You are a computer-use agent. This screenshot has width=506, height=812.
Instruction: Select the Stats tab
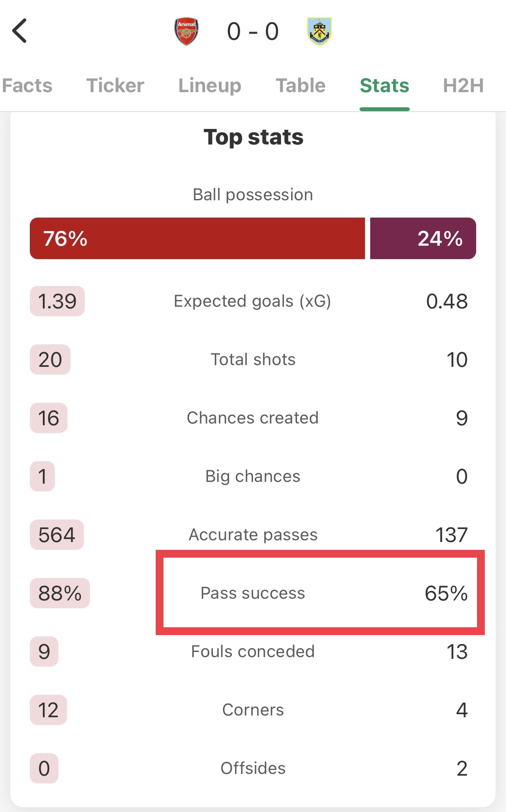(x=384, y=86)
